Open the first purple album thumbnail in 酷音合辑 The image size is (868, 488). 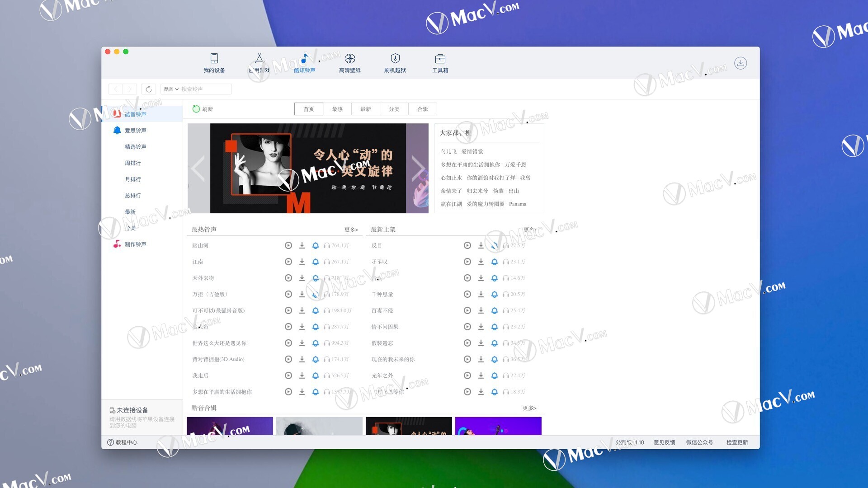[x=230, y=426]
